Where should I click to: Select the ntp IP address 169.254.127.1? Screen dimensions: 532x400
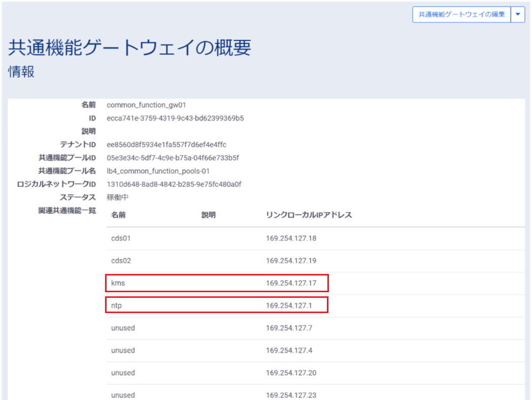[289, 305]
